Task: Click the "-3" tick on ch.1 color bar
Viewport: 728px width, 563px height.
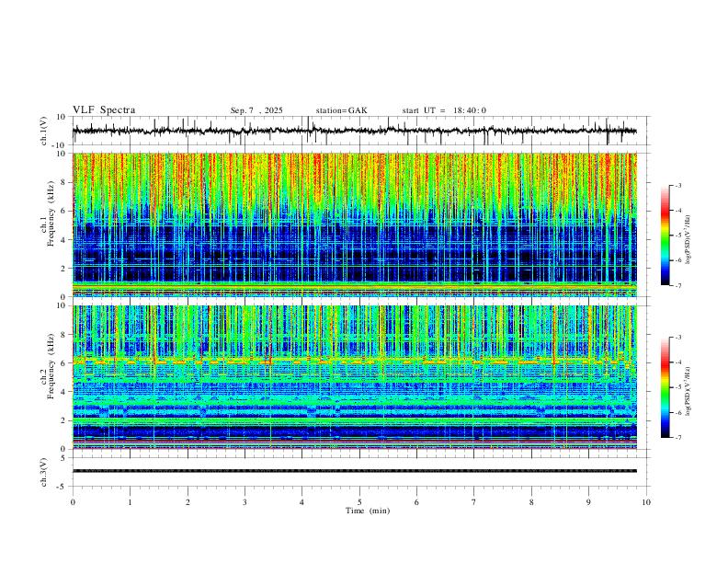Action: 678,185
